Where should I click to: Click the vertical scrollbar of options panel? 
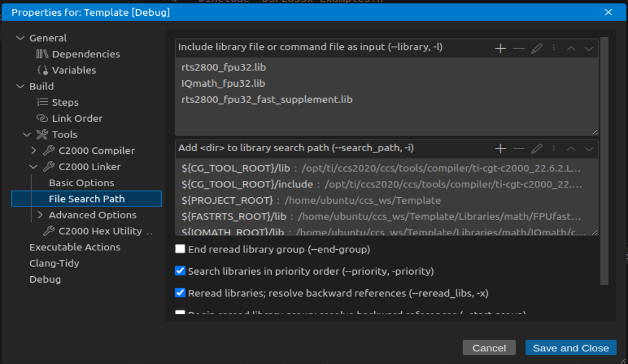pyautogui.click(x=604, y=161)
